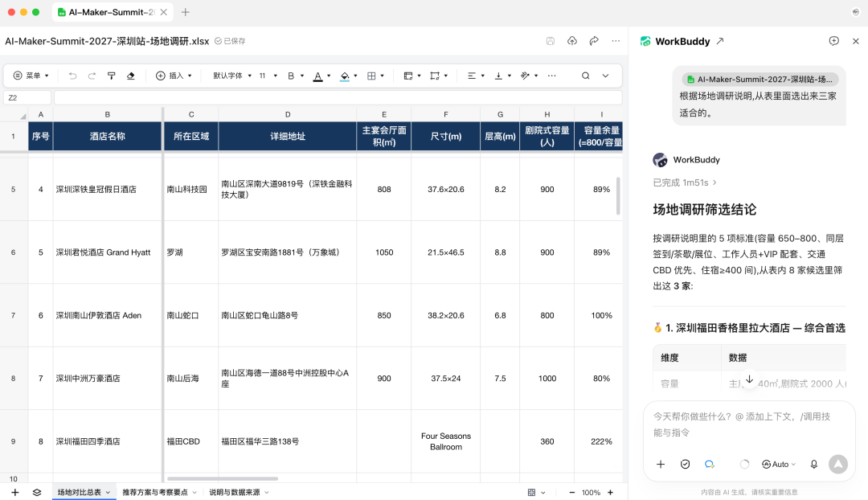Toggle bold formatting
The height and width of the screenshot is (500, 868).
point(291,76)
